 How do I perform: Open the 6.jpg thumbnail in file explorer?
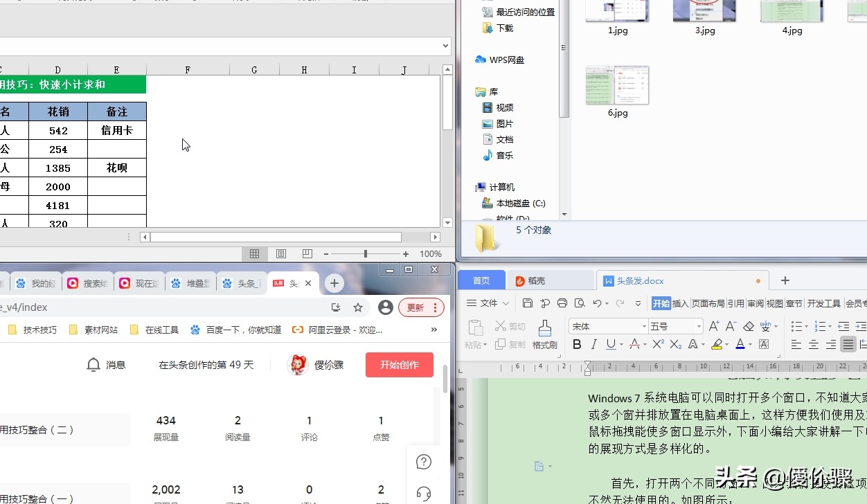point(617,84)
